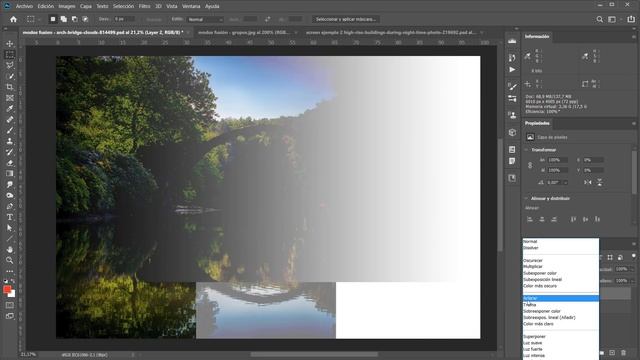The height and width of the screenshot is (360, 640).
Task: Select the Brush tool
Action: tap(10, 131)
